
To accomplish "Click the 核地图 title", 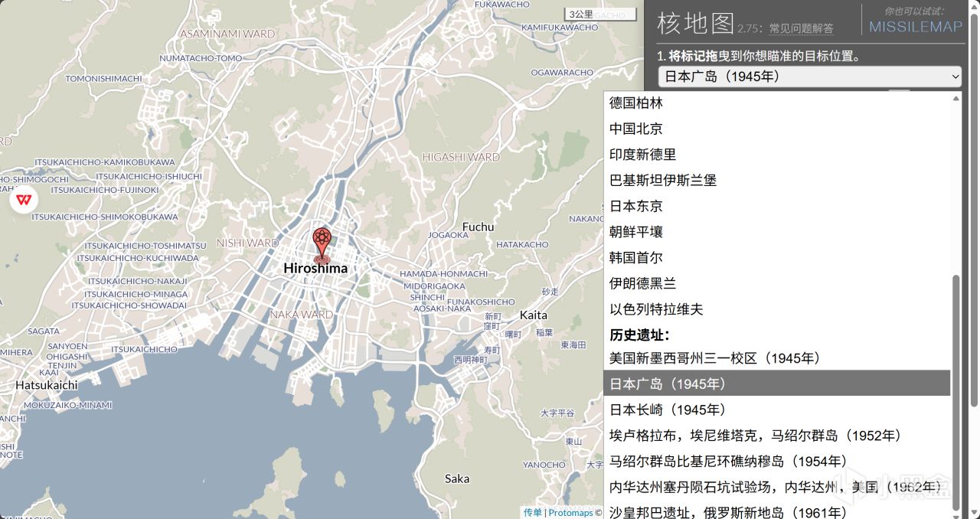I will pyautogui.click(x=695, y=24).
